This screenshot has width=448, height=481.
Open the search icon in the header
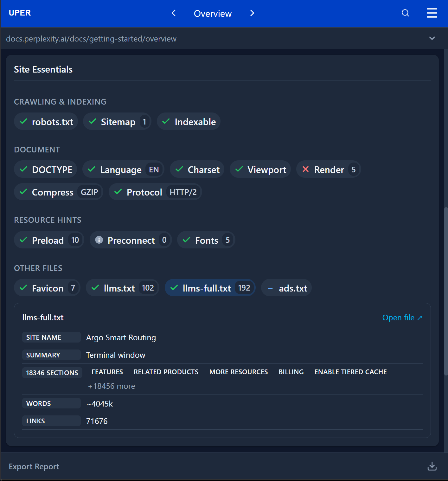tap(405, 13)
